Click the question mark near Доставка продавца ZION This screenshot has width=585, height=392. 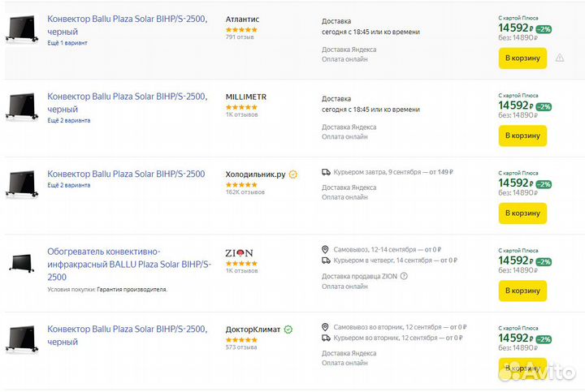point(404,276)
